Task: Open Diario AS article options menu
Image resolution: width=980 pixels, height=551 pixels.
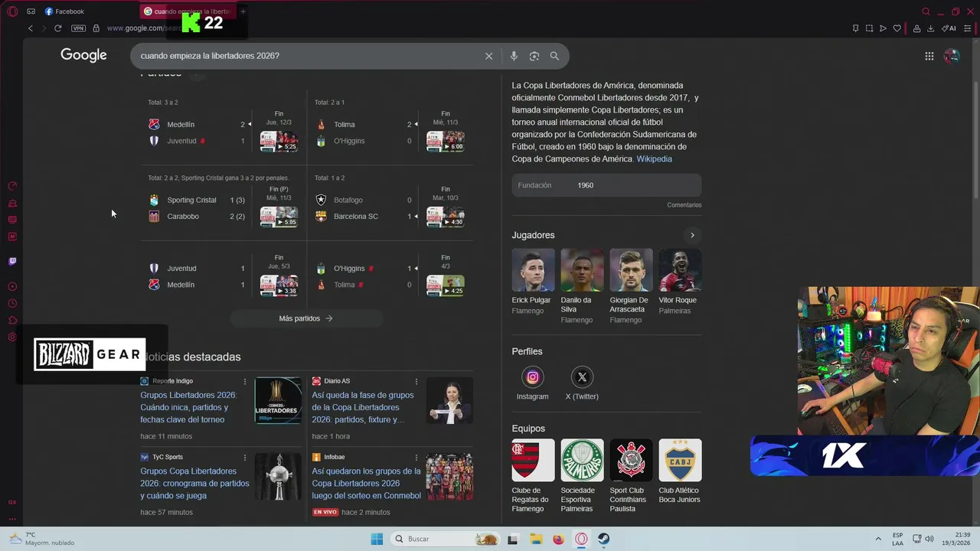Action: (x=416, y=381)
